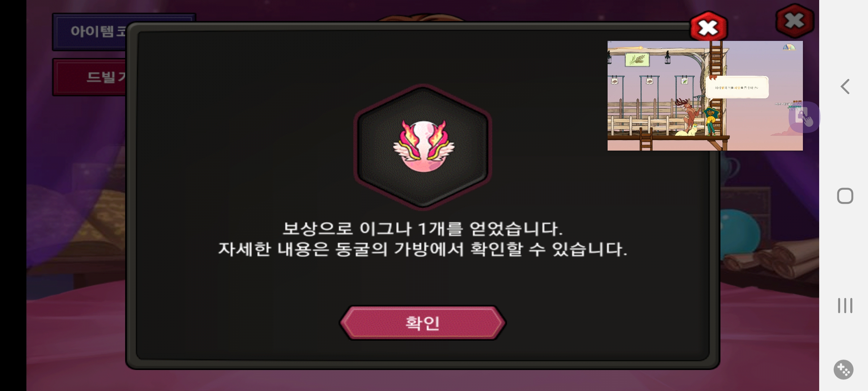Toggle the purple touch-lock floating icon
This screenshot has width=868, height=391.
804,117
